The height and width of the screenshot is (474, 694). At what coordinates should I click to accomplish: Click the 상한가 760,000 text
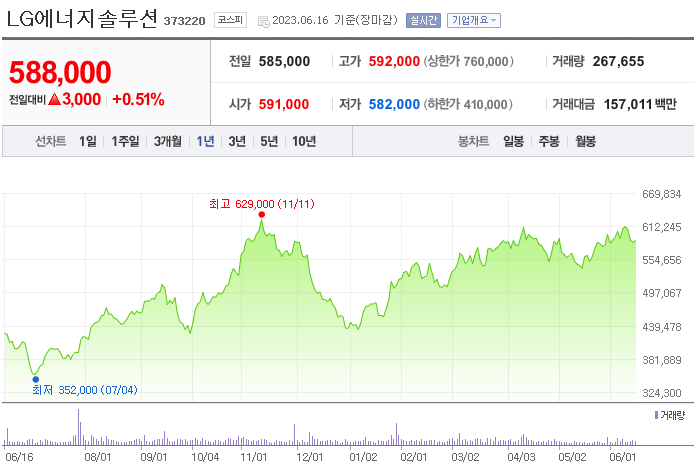click(469, 61)
